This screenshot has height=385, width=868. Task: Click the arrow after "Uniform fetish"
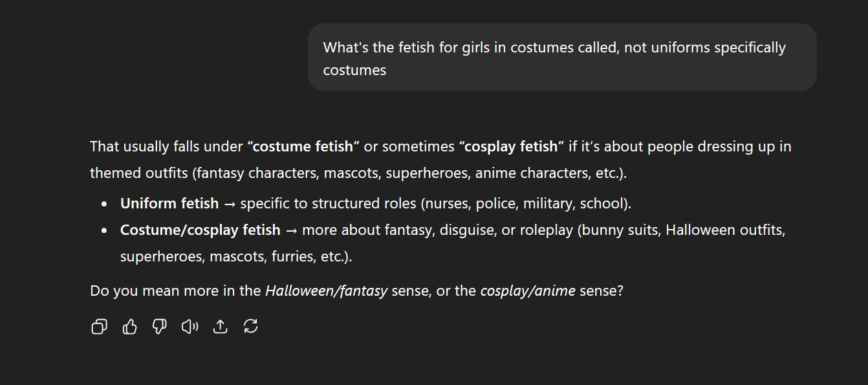[230, 204]
